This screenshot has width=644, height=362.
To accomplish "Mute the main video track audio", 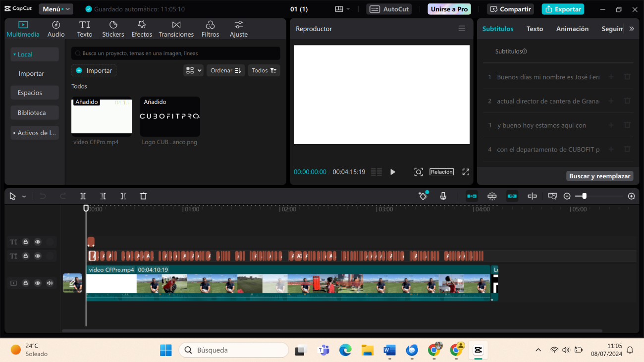I will click(50, 283).
